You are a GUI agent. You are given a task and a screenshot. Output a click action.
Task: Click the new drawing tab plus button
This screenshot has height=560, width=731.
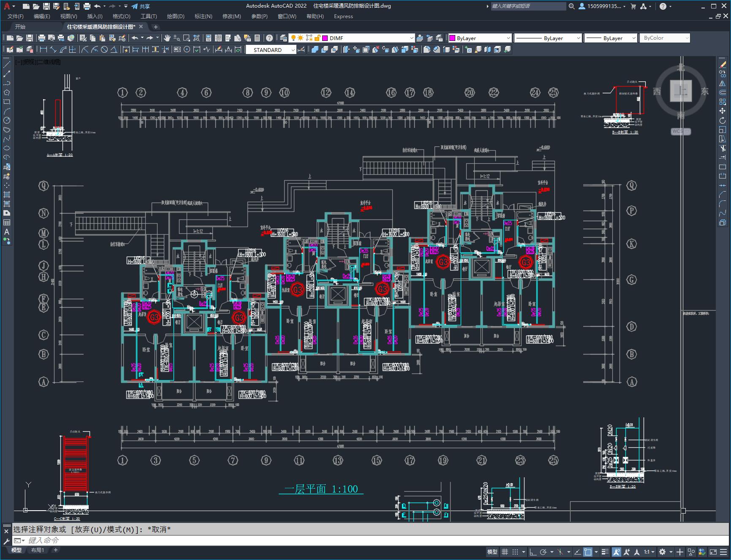(x=155, y=27)
